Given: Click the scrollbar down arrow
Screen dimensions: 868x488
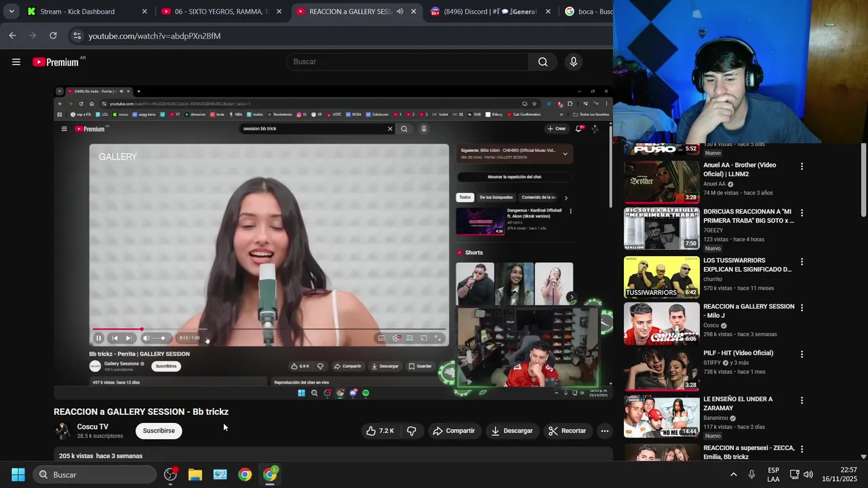Looking at the screenshot, I should point(863,457).
